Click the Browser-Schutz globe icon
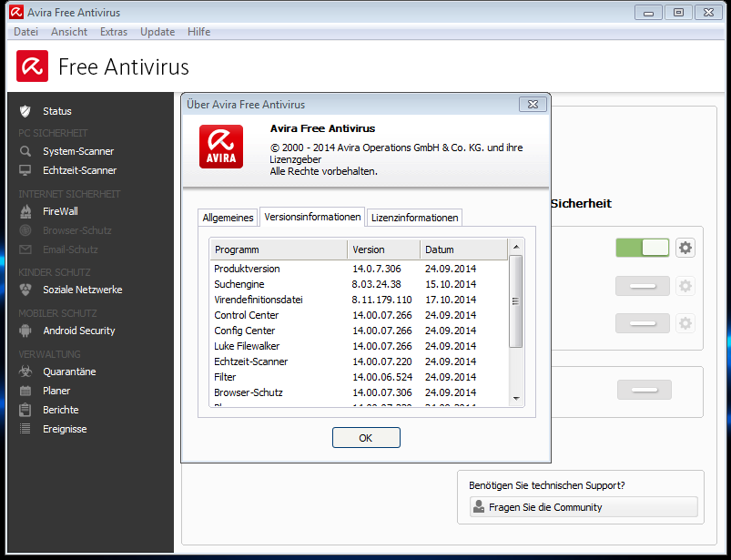731x560 pixels. 25,230
